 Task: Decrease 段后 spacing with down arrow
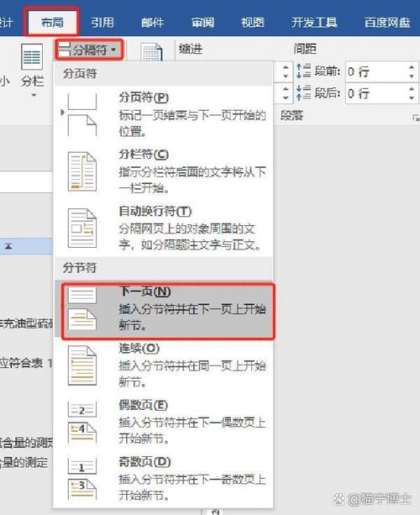tap(412, 98)
